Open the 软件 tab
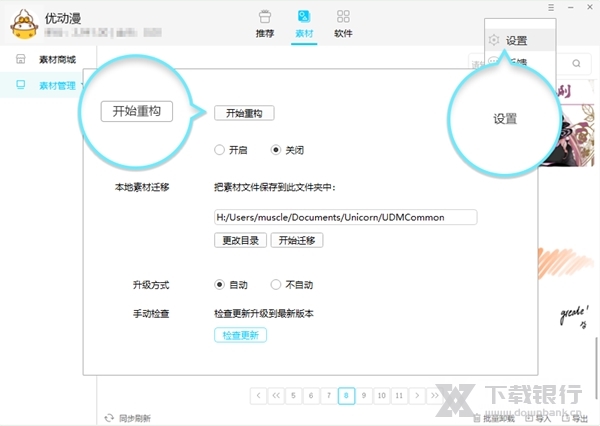 point(343,24)
